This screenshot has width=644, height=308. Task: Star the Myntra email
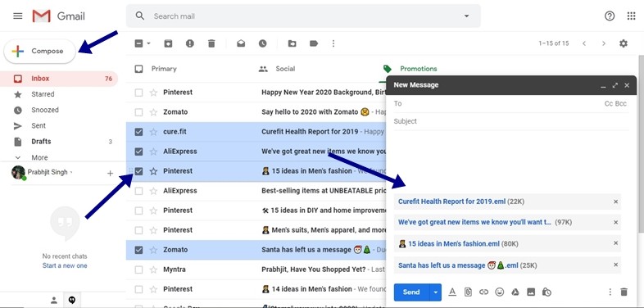tap(153, 269)
